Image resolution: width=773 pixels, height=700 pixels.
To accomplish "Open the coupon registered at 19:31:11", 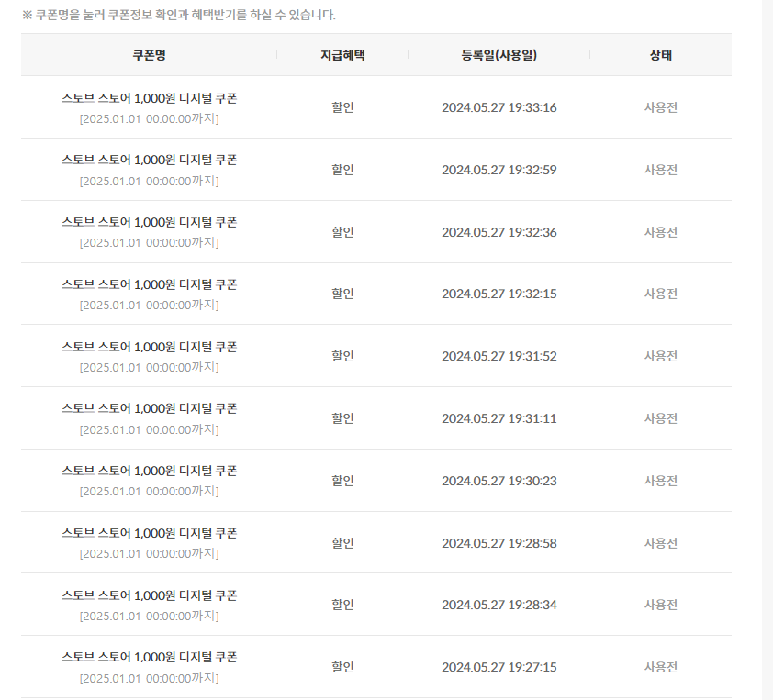I will coord(149,409).
